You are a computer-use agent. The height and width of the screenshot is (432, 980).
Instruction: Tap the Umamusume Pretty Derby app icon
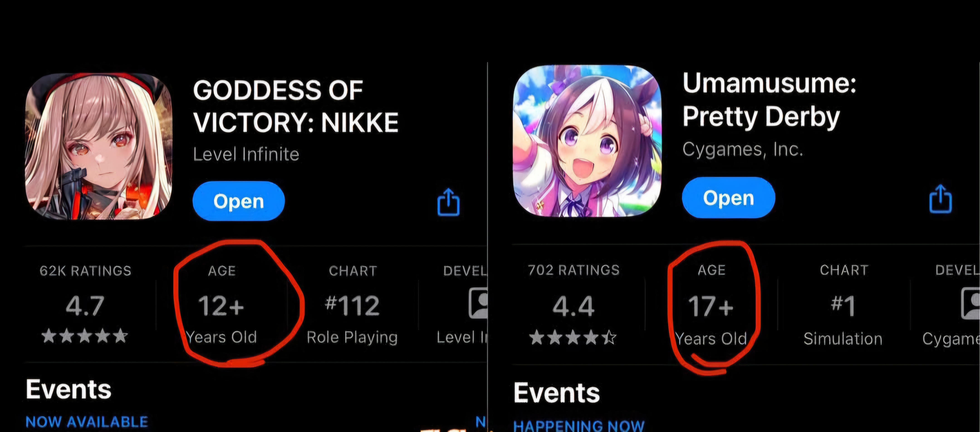587,141
